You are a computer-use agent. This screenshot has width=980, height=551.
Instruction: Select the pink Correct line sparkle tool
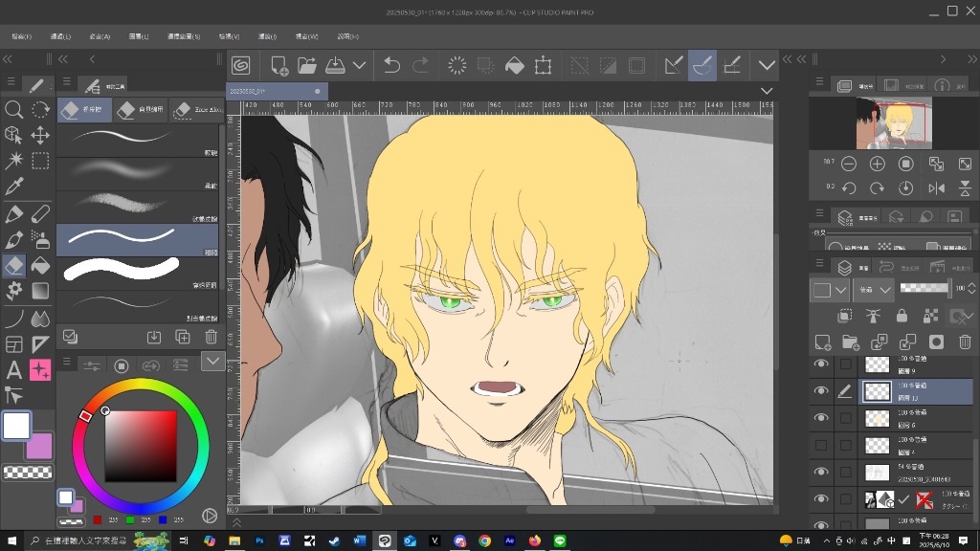[x=40, y=370]
